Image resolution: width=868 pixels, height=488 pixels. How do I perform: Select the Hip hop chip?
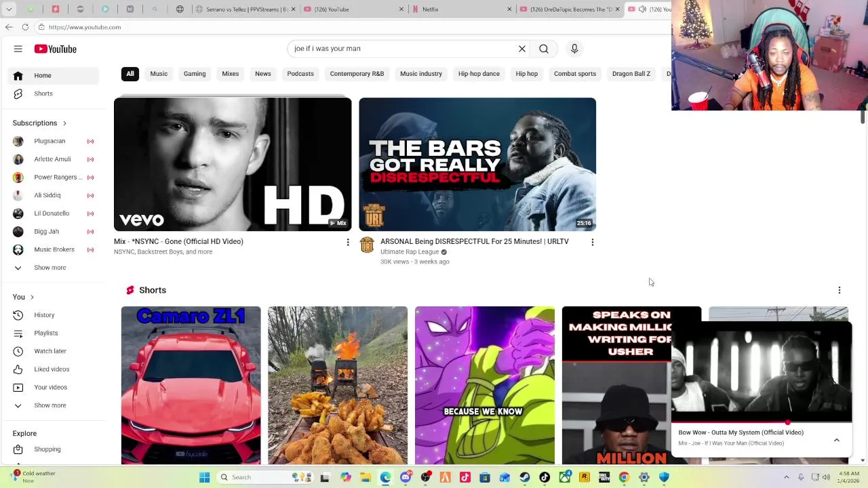click(527, 74)
